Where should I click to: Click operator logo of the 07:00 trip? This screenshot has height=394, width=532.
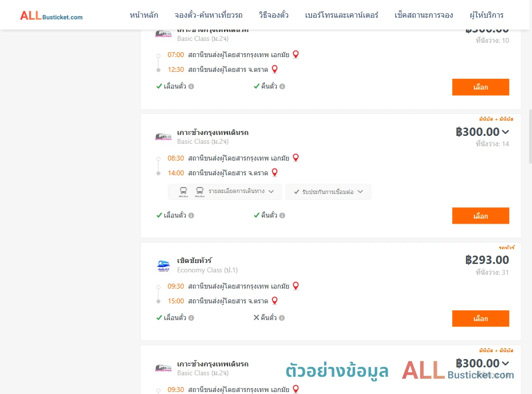tap(163, 33)
